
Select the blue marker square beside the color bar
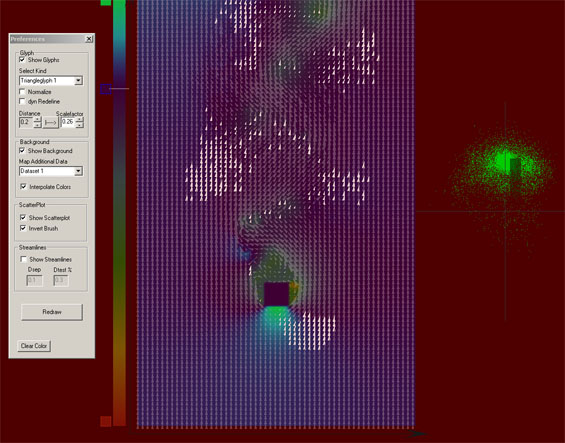point(106,89)
